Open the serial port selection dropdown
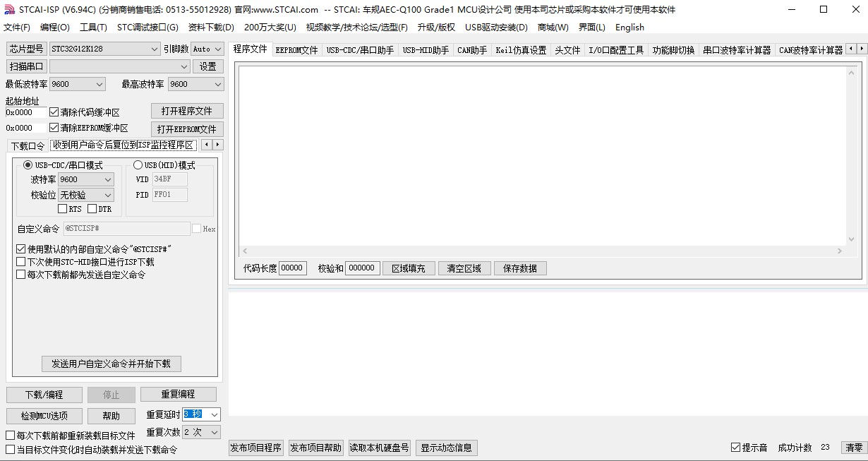 [x=120, y=66]
